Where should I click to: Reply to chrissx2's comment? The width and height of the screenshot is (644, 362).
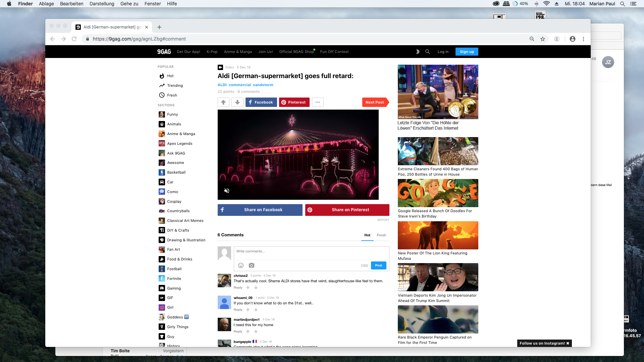pyautogui.click(x=238, y=288)
